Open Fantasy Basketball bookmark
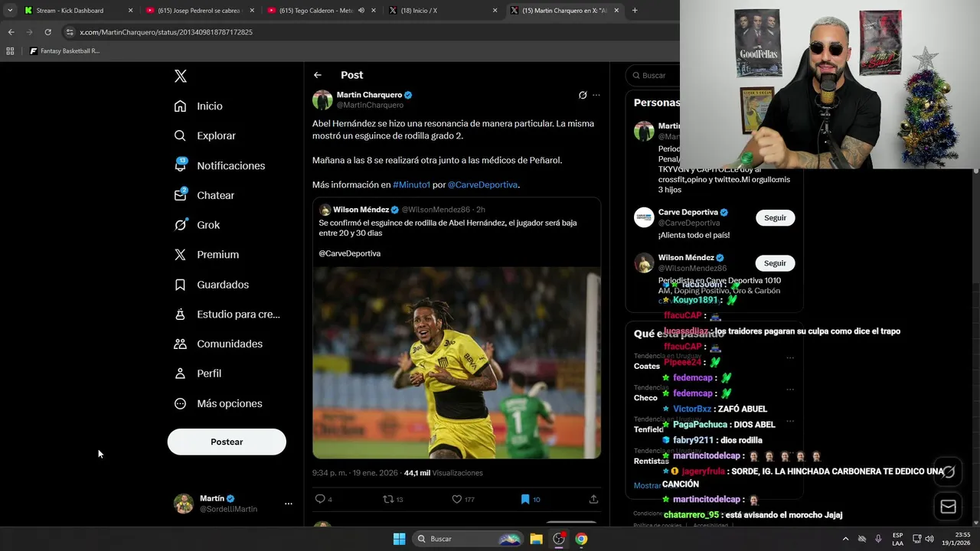The height and width of the screenshot is (551, 980). pos(65,51)
